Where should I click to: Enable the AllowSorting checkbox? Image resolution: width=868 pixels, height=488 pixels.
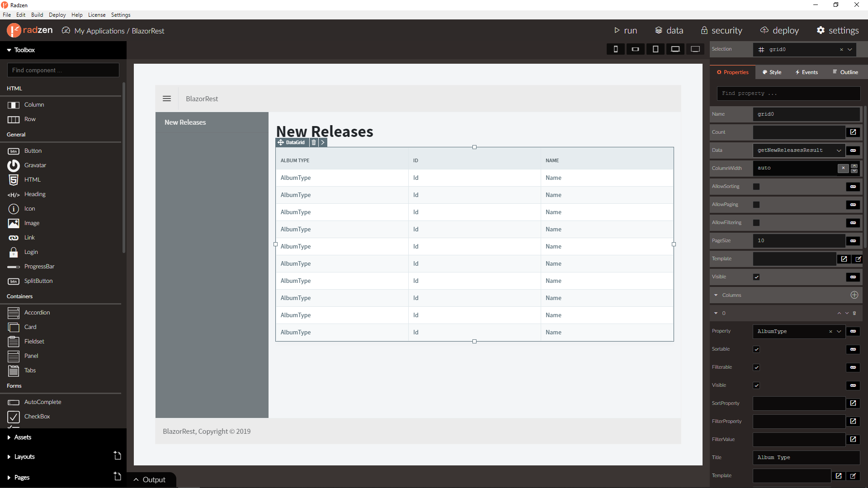click(x=756, y=187)
